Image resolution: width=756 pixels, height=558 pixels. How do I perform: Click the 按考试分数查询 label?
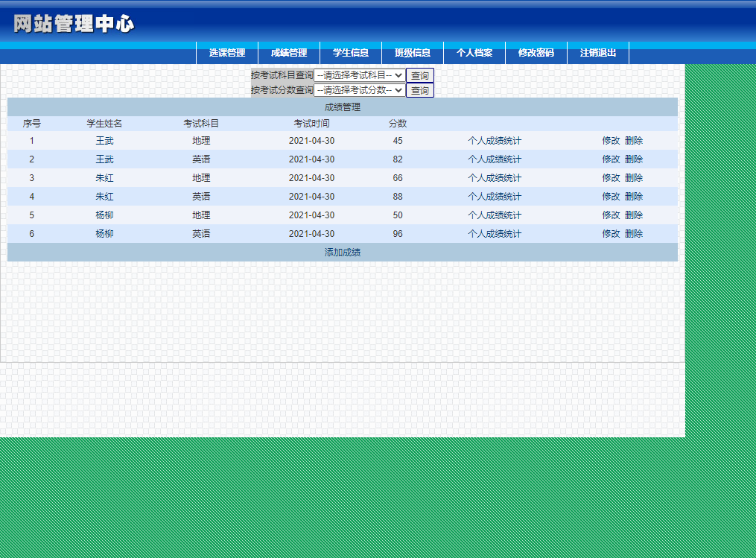click(x=282, y=90)
